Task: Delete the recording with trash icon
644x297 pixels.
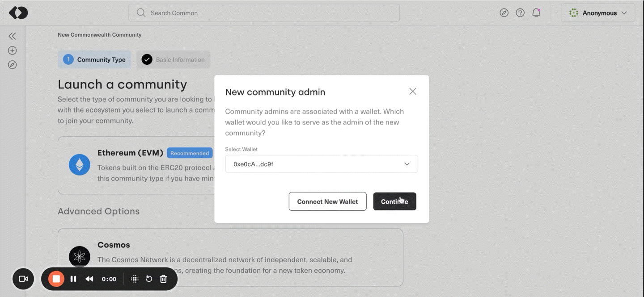Action: (164, 279)
